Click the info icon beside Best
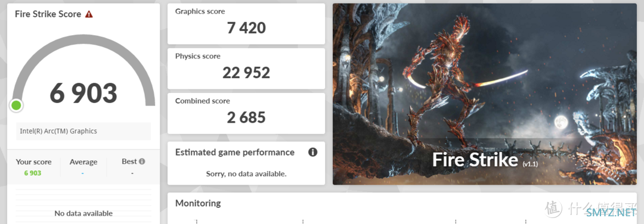 pyautogui.click(x=142, y=161)
